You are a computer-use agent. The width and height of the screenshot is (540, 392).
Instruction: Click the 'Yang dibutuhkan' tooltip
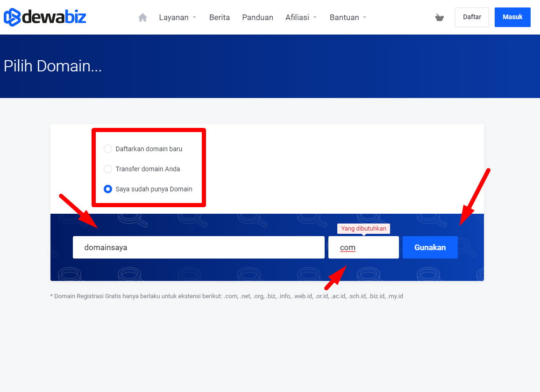click(363, 229)
